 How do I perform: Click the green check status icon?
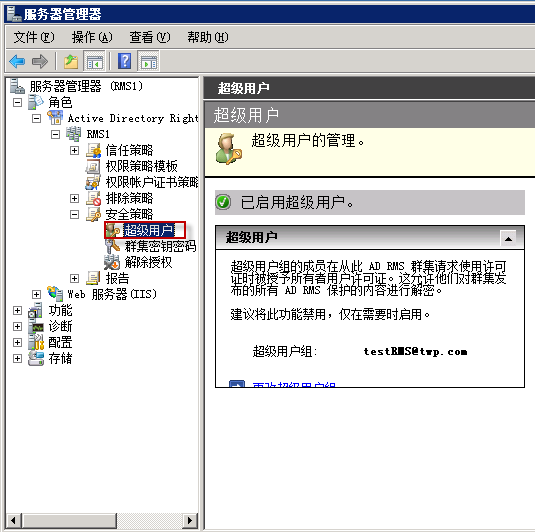(x=223, y=202)
